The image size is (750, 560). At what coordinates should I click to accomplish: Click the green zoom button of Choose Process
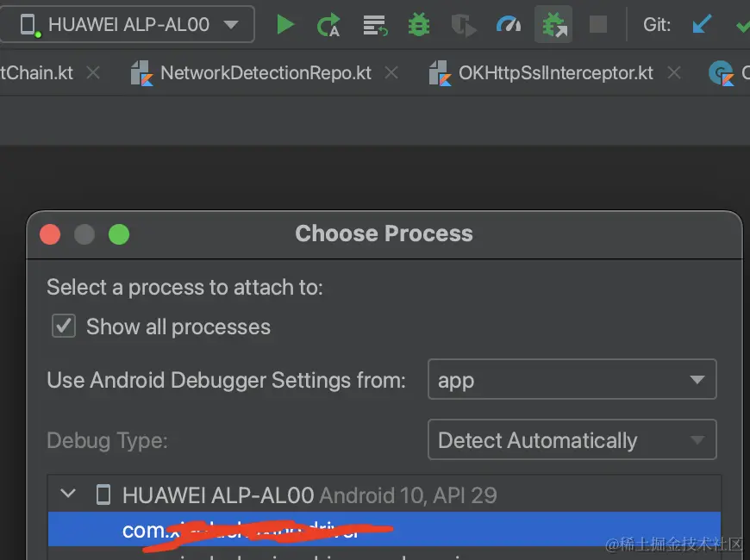coord(119,233)
